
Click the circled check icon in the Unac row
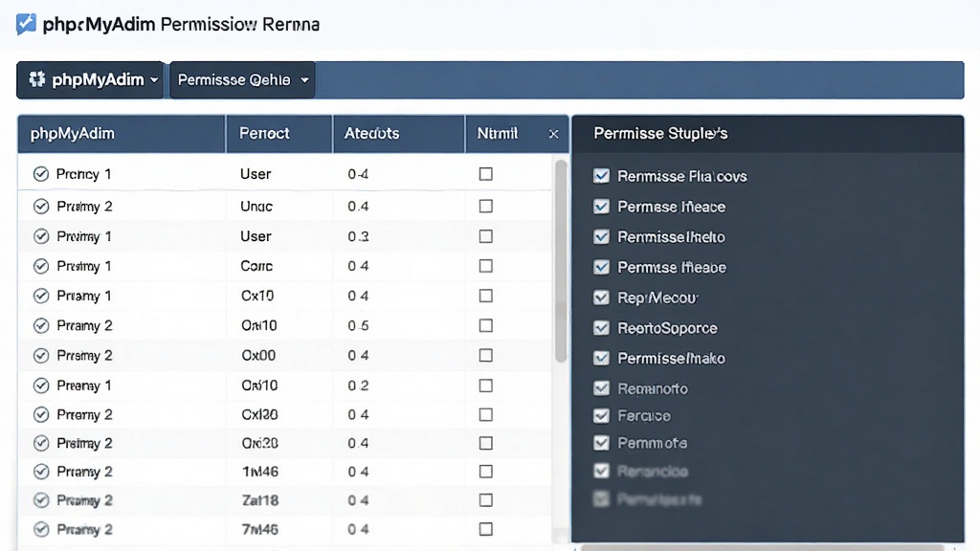[x=41, y=207]
